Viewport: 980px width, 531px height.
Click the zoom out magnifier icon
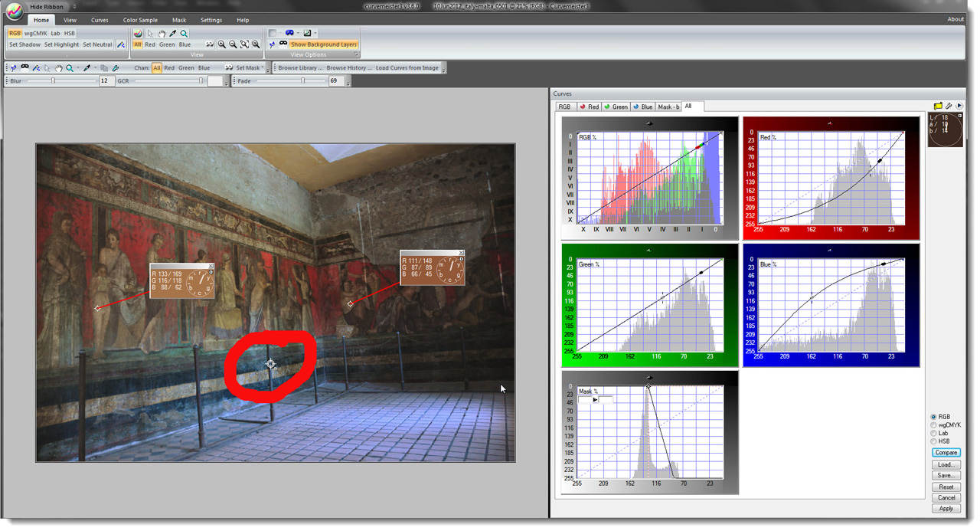(234, 44)
